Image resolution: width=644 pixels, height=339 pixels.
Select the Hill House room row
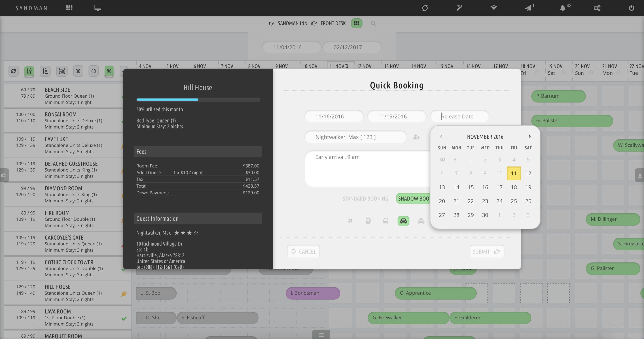pos(68,293)
